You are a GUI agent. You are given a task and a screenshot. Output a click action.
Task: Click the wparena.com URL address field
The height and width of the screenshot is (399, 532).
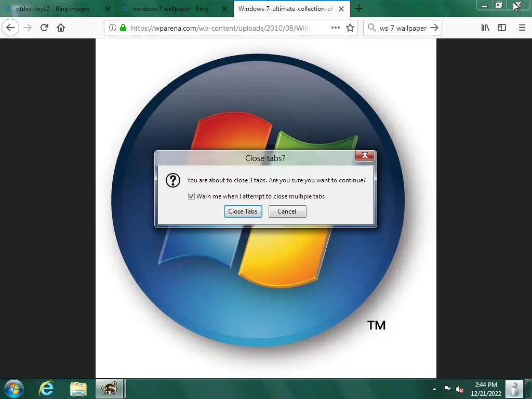[220, 28]
